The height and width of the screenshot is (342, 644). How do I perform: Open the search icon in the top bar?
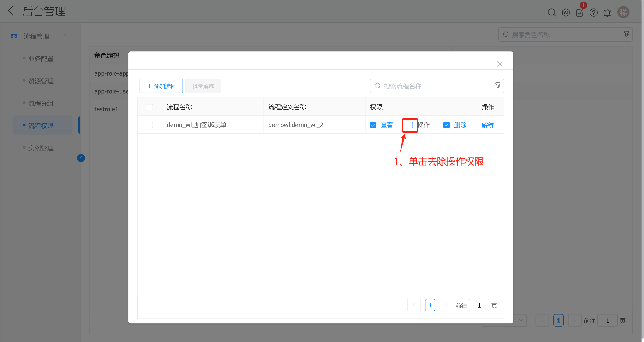click(552, 12)
